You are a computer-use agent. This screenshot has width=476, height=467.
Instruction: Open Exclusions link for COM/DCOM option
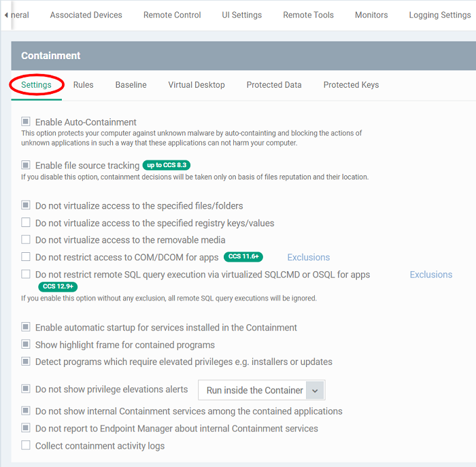(x=309, y=258)
